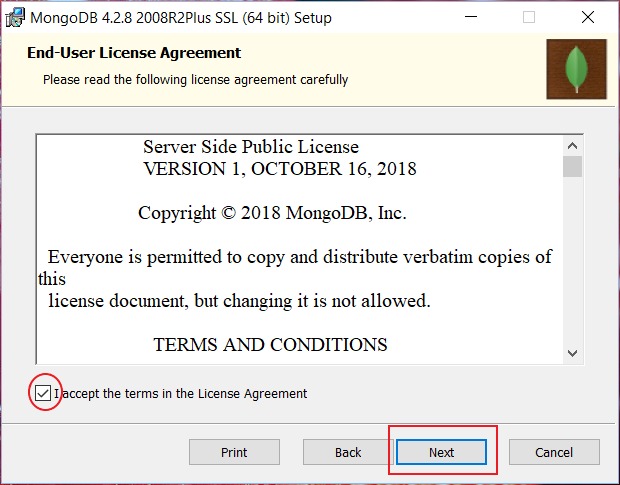Click the disabled maximize button
Viewport: 620px width, 485px height.
(529, 17)
